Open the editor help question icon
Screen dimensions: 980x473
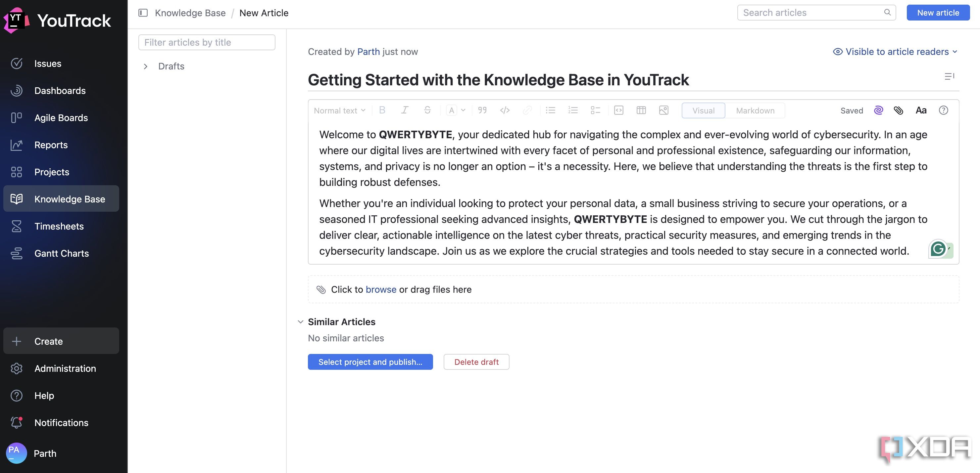pyautogui.click(x=944, y=110)
